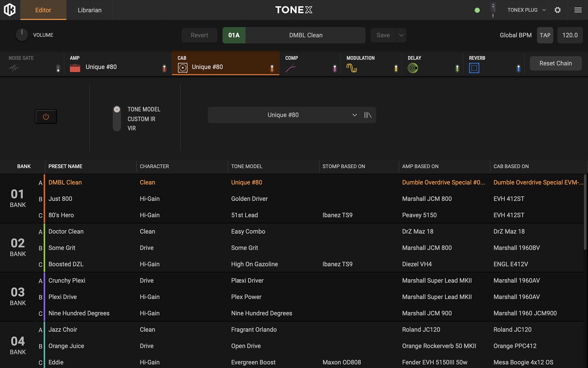Click the Reset Chain button
588x368 pixels.
(x=555, y=63)
